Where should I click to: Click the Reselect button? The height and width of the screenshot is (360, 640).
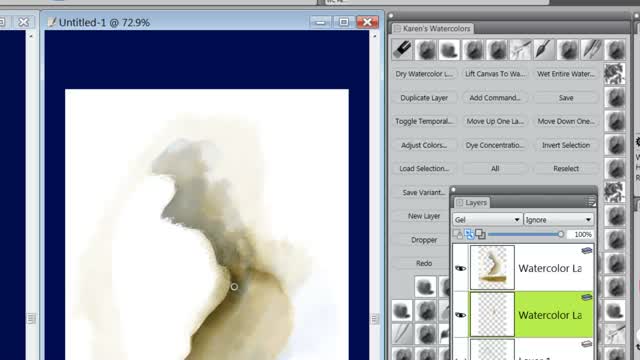pyautogui.click(x=566, y=169)
